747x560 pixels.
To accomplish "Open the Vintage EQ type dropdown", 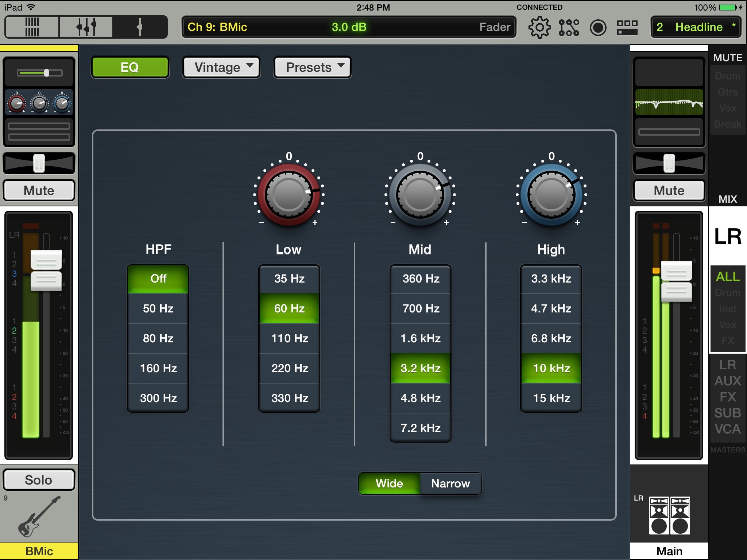I will click(221, 67).
